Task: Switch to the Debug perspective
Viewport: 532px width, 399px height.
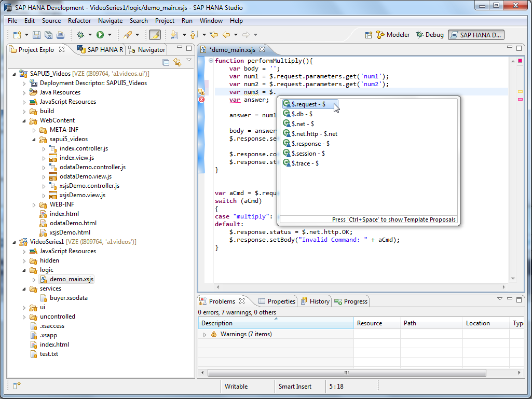Action: coord(430,35)
